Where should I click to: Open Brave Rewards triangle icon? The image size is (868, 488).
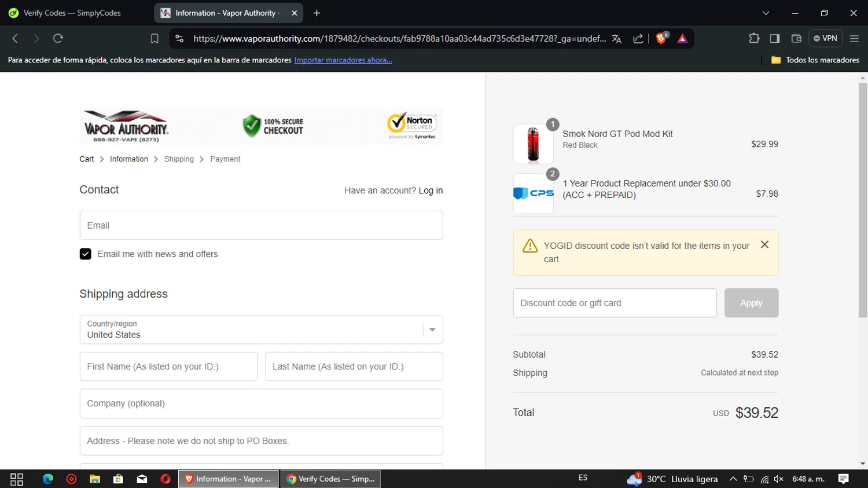point(683,39)
